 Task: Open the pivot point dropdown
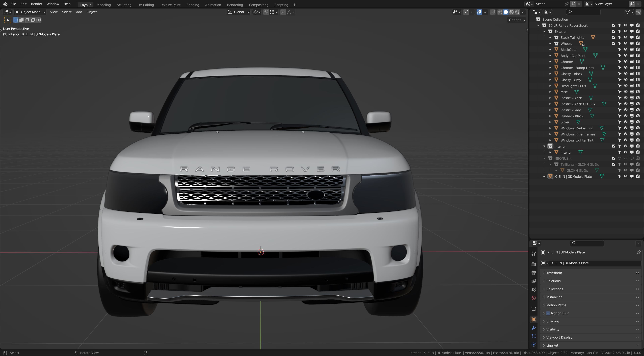(257, 12)
